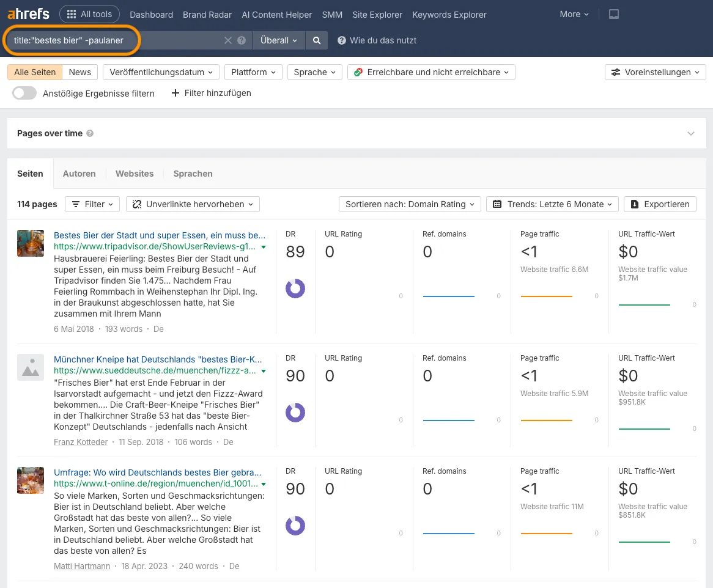Expand the Pages over time panel chevron
This screenshot has height=588, width=713.
pyautogui.click(x=691, y=134)
